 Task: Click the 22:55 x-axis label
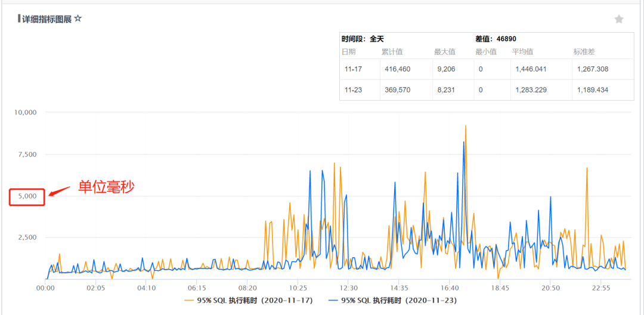point(601,287)
